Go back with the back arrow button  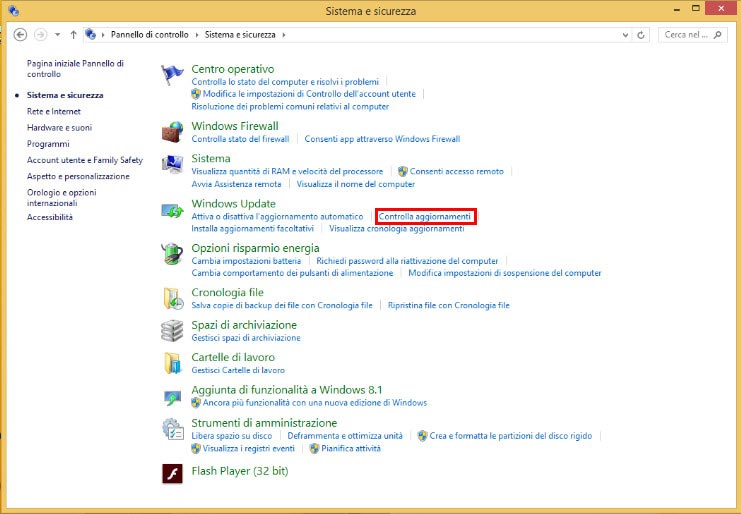20,34
